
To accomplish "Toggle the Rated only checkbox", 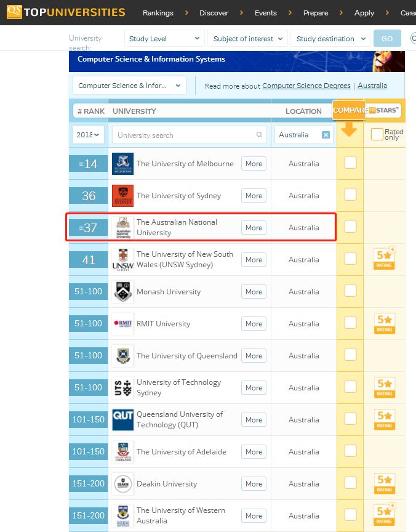I will coord(377,134).
